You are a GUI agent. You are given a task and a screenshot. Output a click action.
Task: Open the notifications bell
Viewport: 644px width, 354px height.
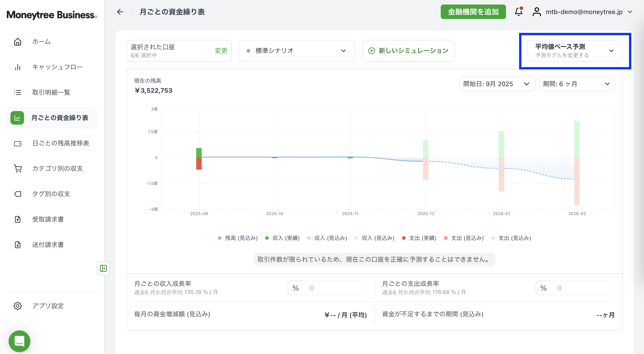coord(518,12)
